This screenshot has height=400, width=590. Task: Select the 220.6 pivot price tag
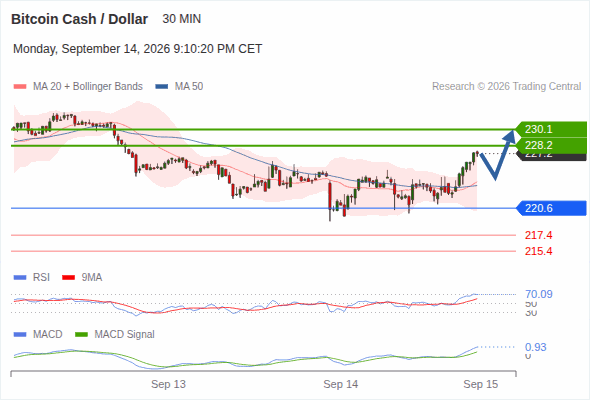(x=551, y=208)
